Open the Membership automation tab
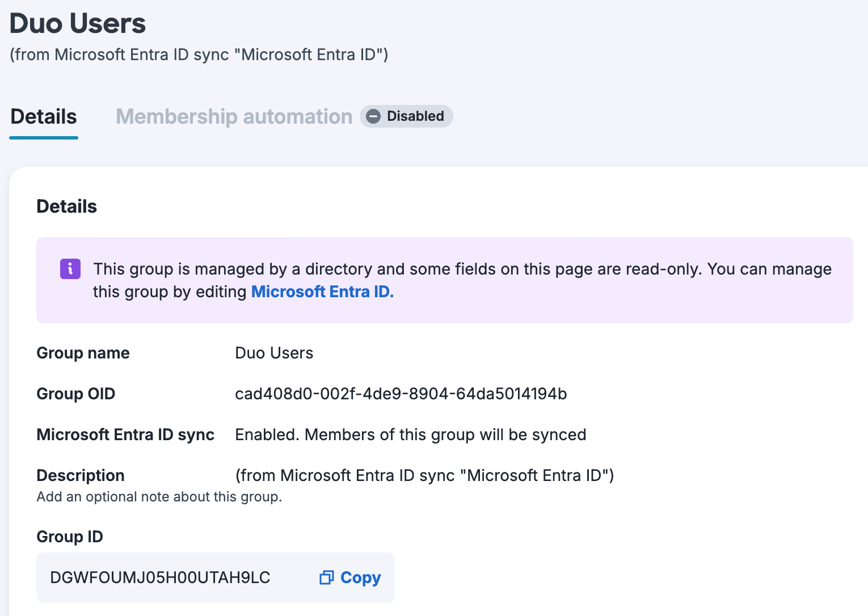 click(x=234, y=117)
